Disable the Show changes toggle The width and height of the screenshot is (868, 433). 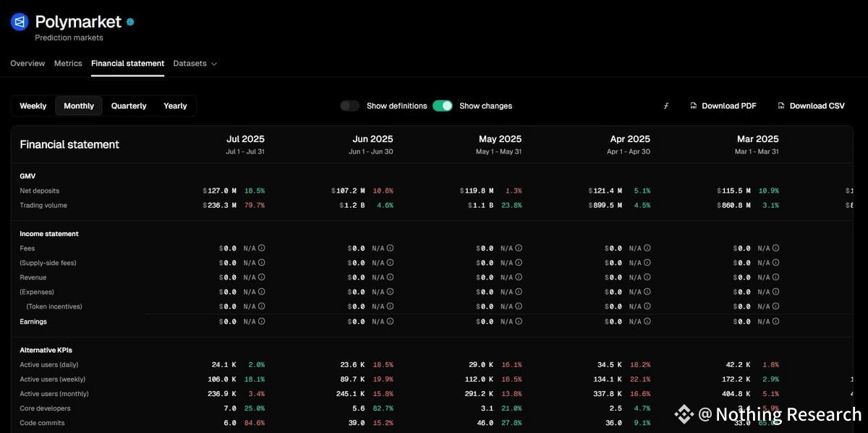(443, 106)
